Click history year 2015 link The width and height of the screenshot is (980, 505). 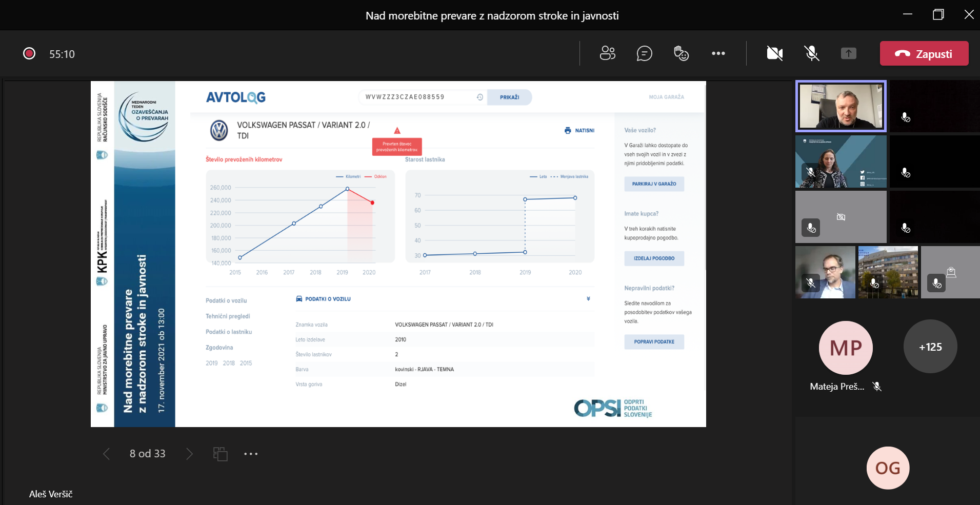pos(246,363)
